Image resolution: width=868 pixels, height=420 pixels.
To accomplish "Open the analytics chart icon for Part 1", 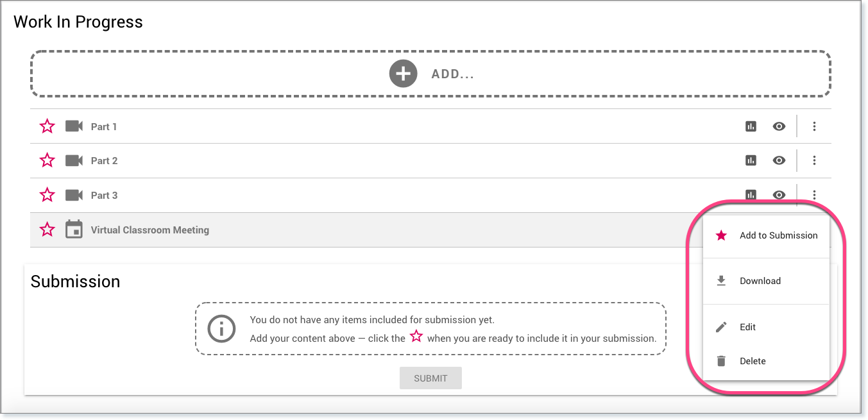I will tap(751, 126).
